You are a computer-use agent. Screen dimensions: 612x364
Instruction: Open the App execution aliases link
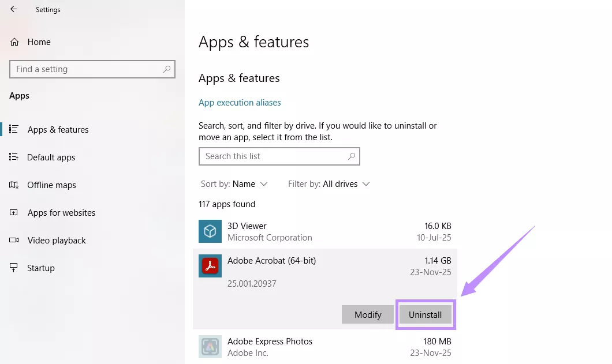[x=240, y=102]
